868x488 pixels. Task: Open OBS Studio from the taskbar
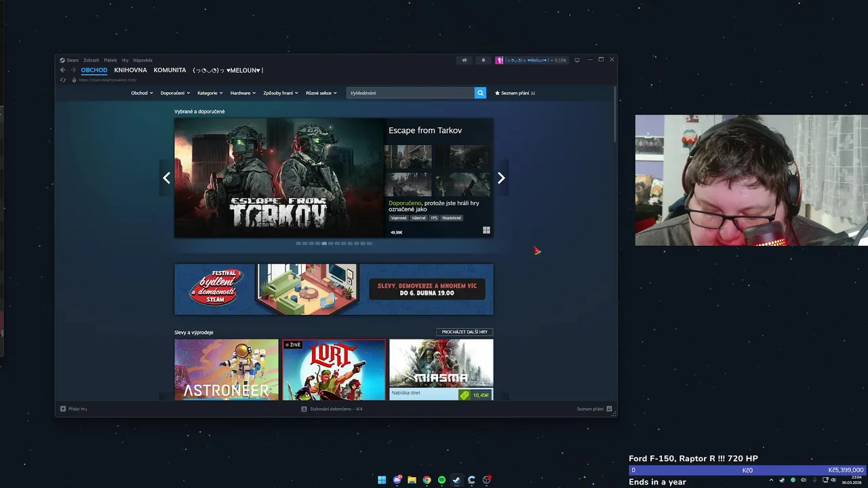coord(486,480)
